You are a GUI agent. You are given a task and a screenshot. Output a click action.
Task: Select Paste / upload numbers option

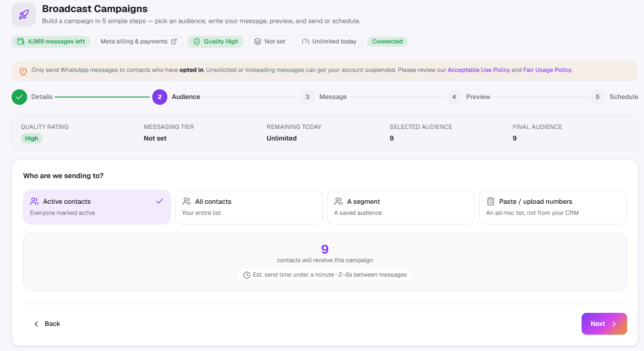coord(553,207)
